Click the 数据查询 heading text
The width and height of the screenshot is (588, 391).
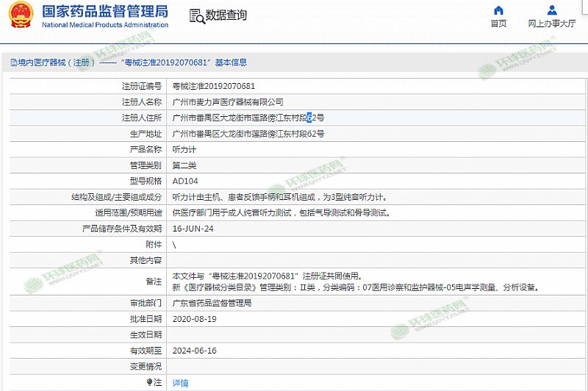(x=226, y=15)
